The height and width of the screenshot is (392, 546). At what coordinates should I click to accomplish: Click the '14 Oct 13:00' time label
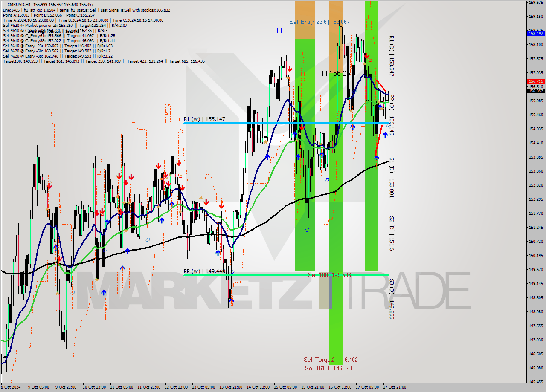pos(258,387)
